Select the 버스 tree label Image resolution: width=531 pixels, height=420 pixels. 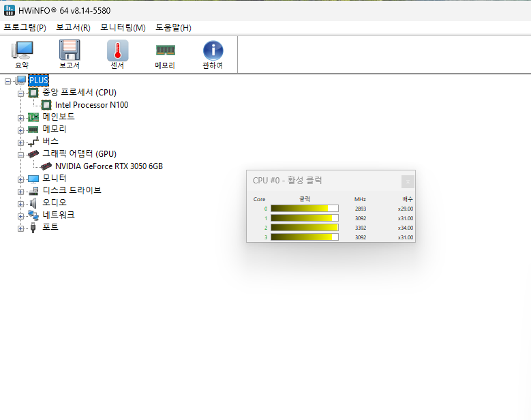click(50, 141)
